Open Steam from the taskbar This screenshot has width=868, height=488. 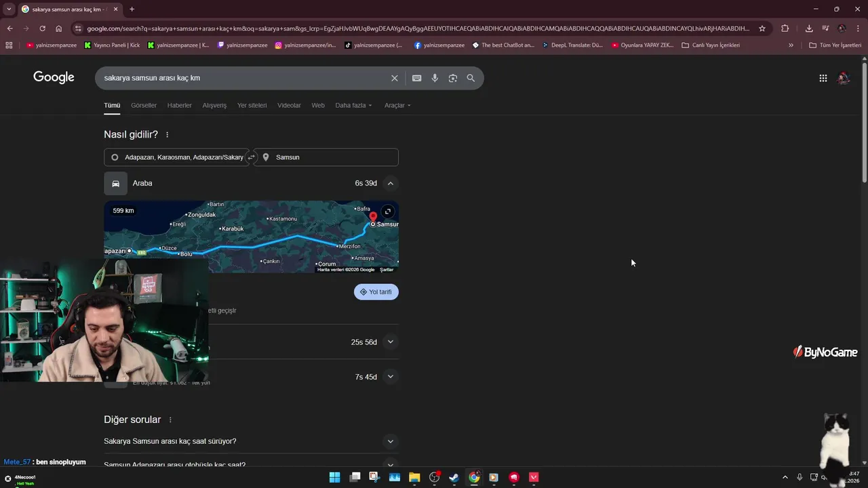click(x=454, y=477)
